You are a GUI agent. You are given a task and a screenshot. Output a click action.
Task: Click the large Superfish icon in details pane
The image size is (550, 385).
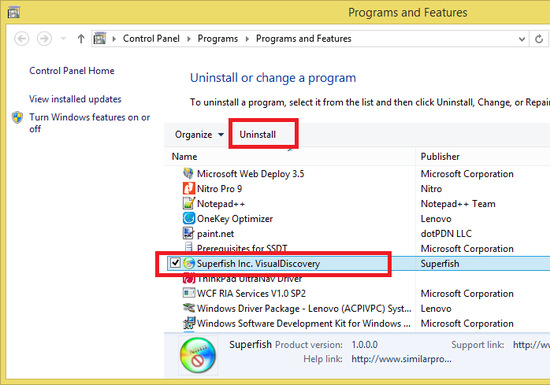(198, 355)
